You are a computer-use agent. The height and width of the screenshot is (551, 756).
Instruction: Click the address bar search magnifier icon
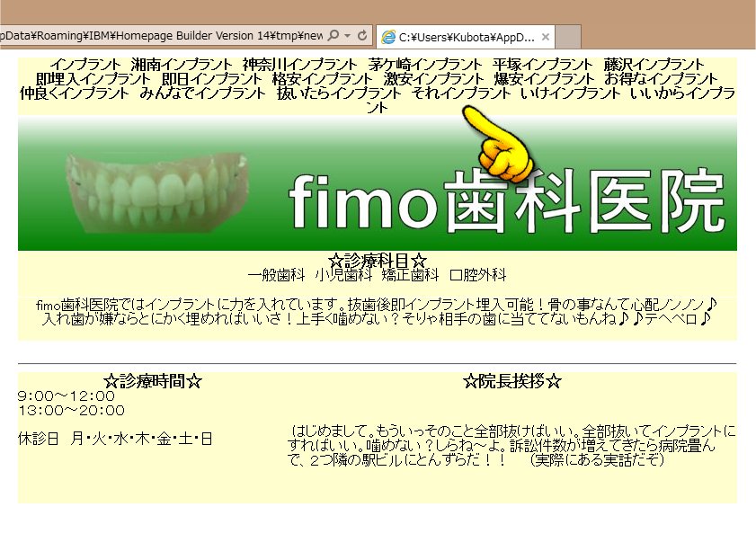tap(333, 36)
